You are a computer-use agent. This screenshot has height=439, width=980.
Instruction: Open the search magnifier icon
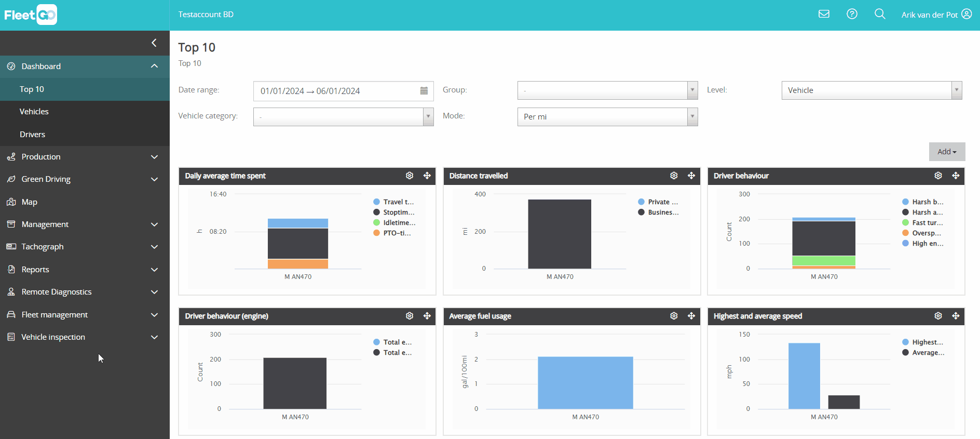880,14
